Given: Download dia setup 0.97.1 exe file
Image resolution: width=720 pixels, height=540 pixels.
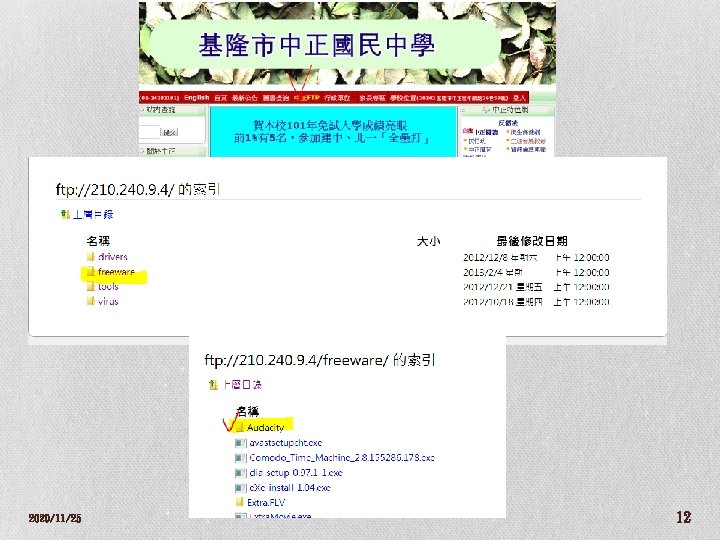Looking at the screenshot, I should point(296,472).
